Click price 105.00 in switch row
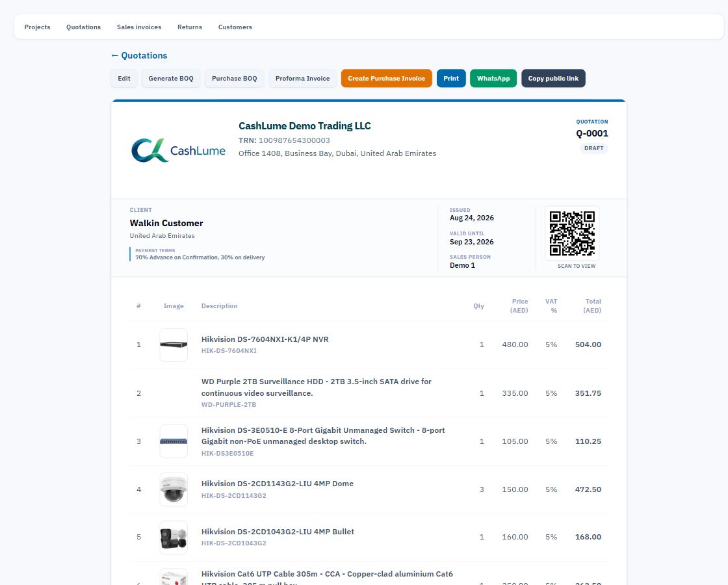Screen dimensions: 728x585 [x=515, y=441]
